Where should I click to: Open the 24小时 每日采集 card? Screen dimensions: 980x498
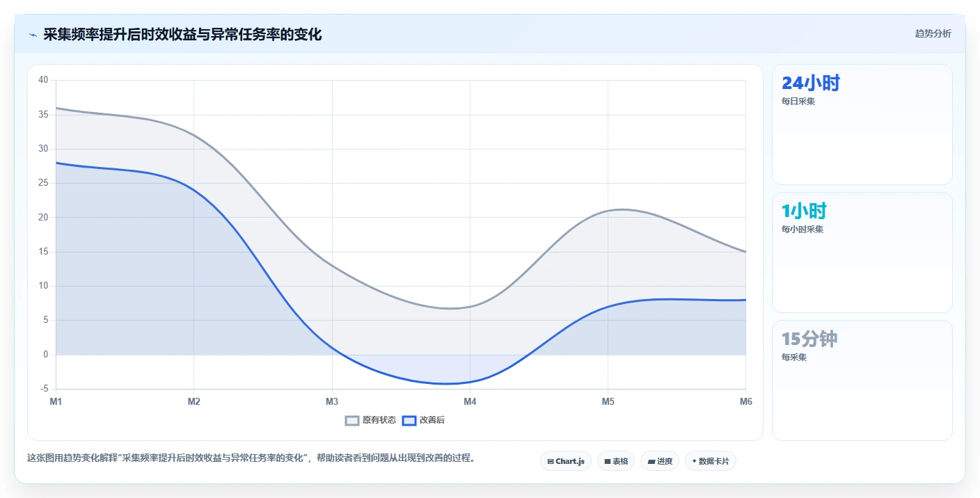[x=862, y=124]
